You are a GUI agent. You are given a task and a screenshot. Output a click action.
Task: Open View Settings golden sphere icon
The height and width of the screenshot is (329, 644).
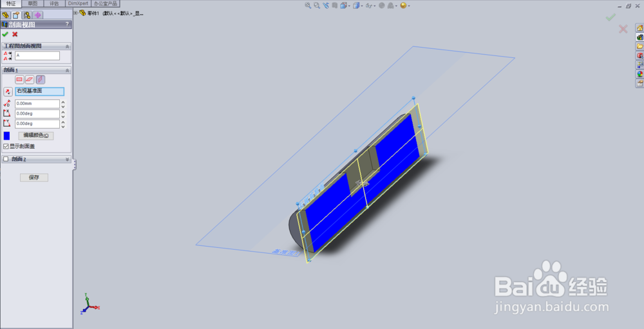(403, 5)
